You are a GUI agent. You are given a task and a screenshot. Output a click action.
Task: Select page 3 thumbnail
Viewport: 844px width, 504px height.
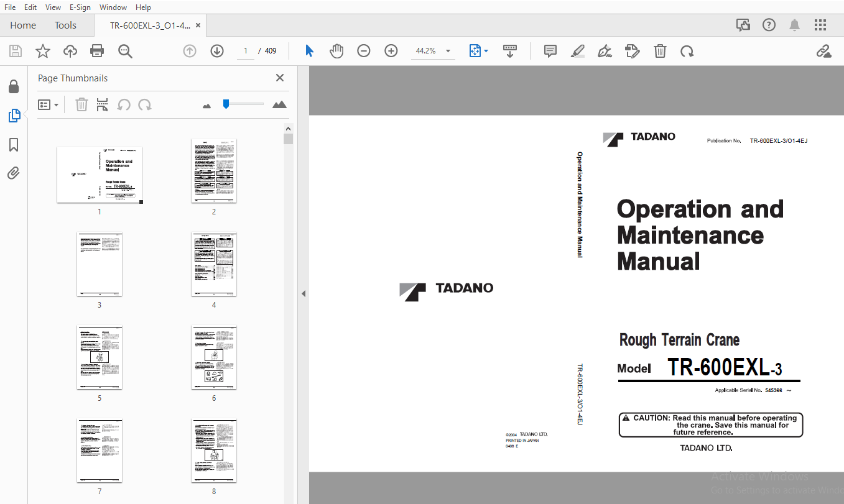[x=100, y=264]
